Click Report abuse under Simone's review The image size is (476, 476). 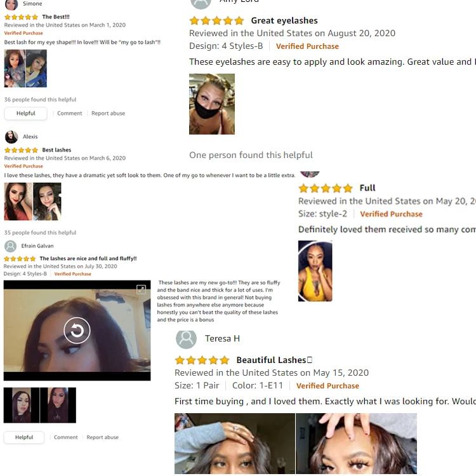coord(108,113)
